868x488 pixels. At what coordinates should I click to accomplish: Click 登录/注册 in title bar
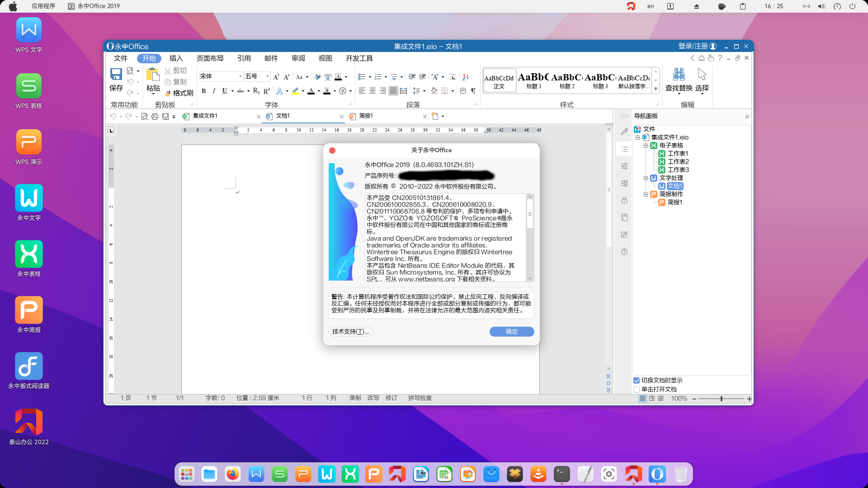(x=698, y=46)
